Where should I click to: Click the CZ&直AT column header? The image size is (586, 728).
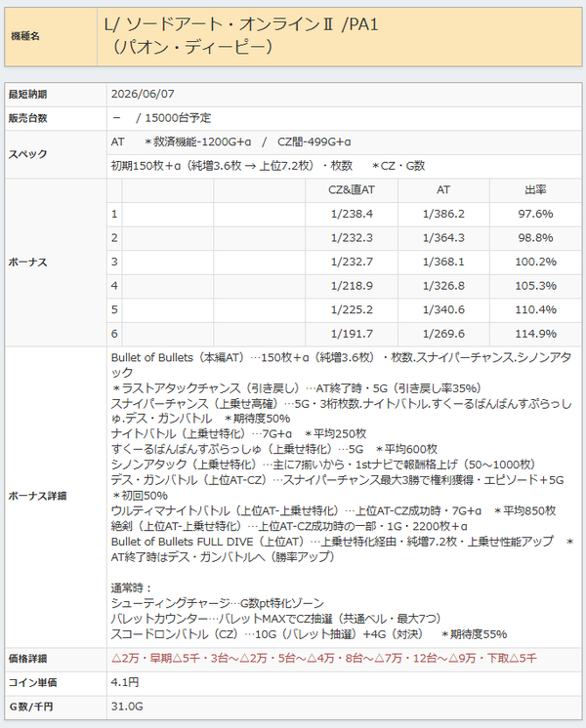[x=352, y=190]
